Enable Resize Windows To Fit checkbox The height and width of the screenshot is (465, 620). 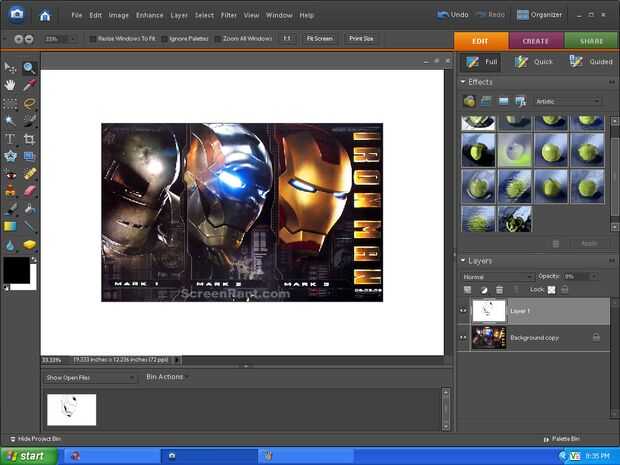point(93,39)
